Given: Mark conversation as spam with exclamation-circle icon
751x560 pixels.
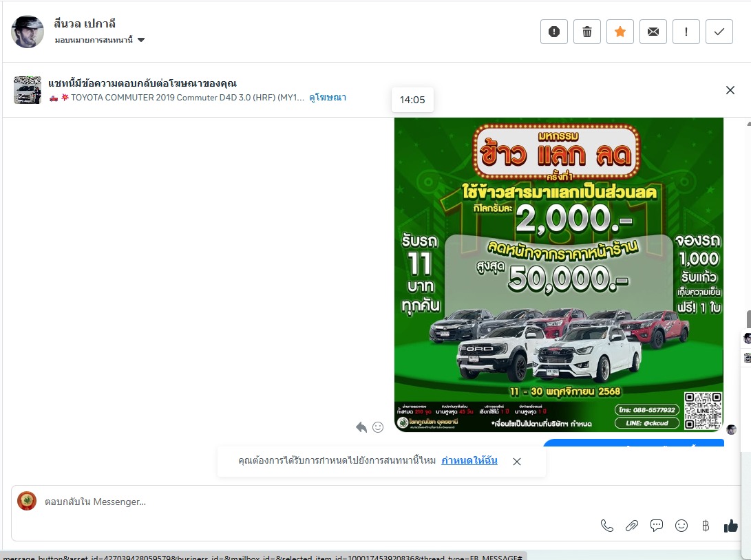Looking at the screenshot, I should coord(553,32).
